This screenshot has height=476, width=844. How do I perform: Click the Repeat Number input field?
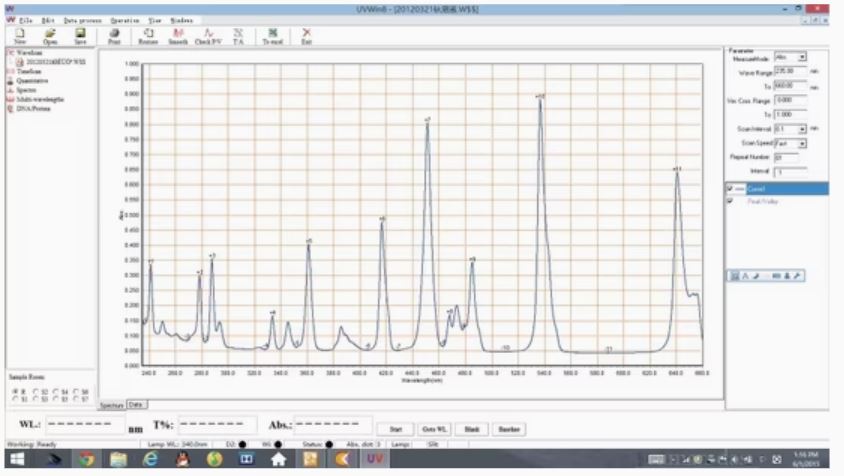[x=786, y=158]
